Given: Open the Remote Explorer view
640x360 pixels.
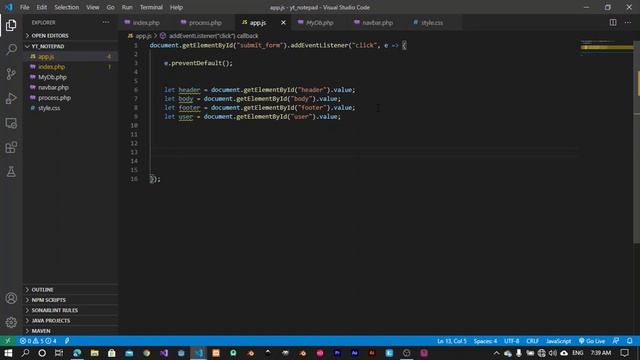Looking at the screenshot, I should point(11,123).
